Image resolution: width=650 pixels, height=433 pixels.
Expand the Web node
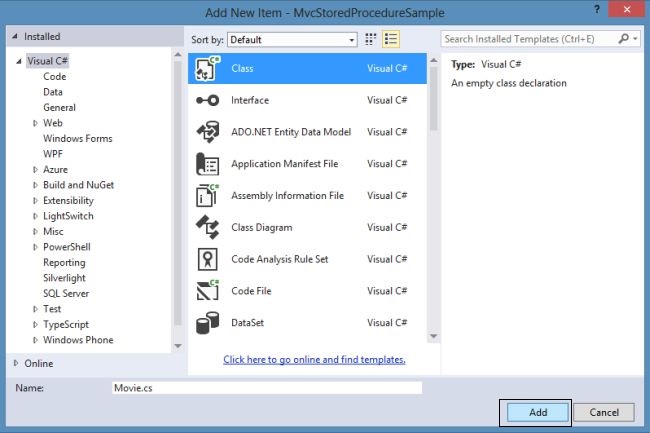tap(35, 123)
